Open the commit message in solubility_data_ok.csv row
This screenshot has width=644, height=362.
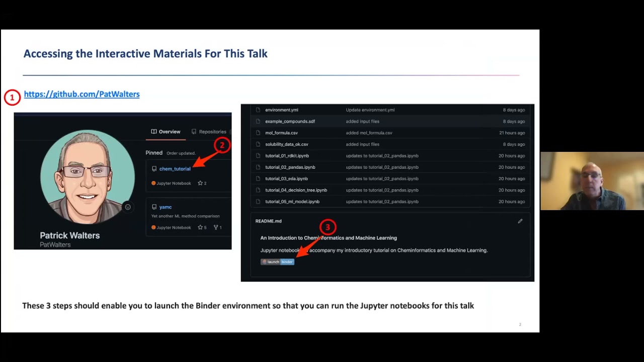pyautogui.click(x=363, y=145)
